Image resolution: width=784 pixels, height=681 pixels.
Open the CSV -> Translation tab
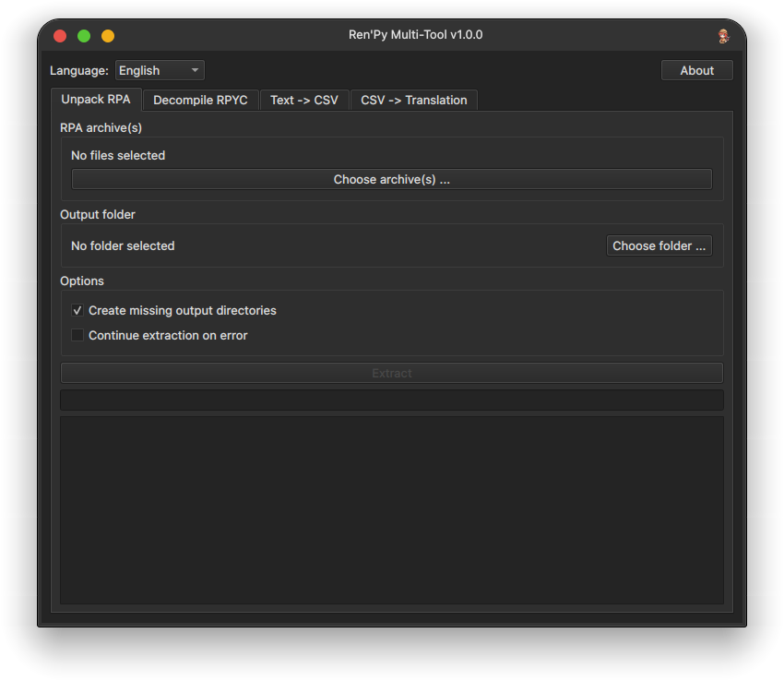[414, 100]
